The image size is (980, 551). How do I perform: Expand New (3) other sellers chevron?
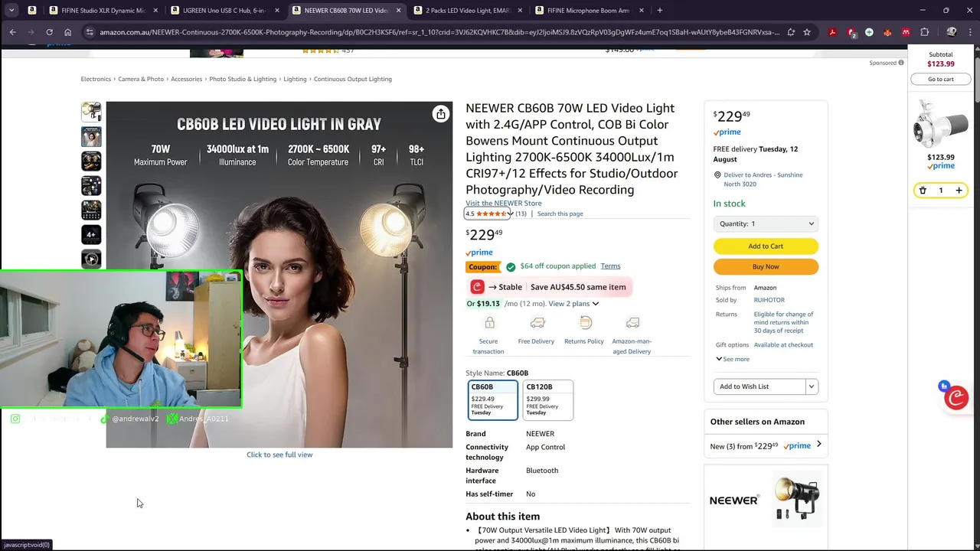pyautogui.click(x=818, y=444)
